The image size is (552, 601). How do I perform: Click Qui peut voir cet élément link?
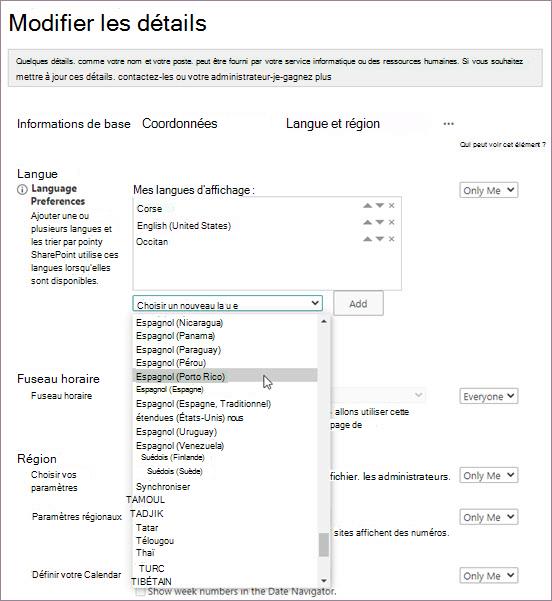click(x=503, y=145)
